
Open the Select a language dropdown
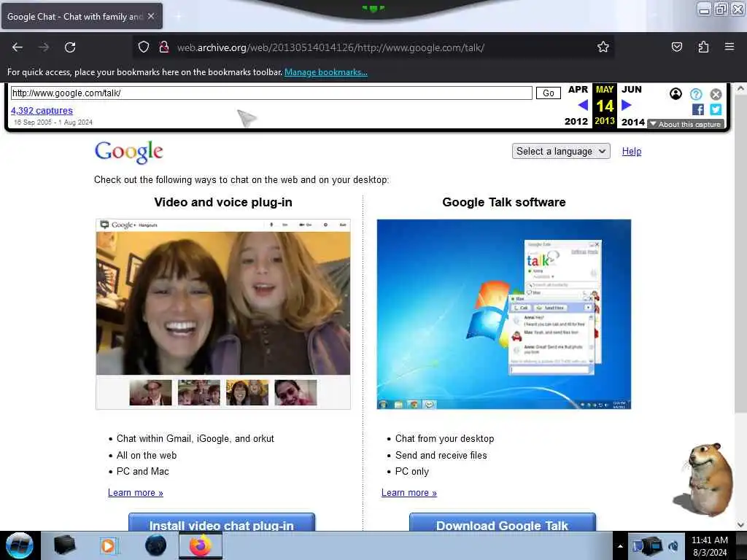tap(561, 152)
